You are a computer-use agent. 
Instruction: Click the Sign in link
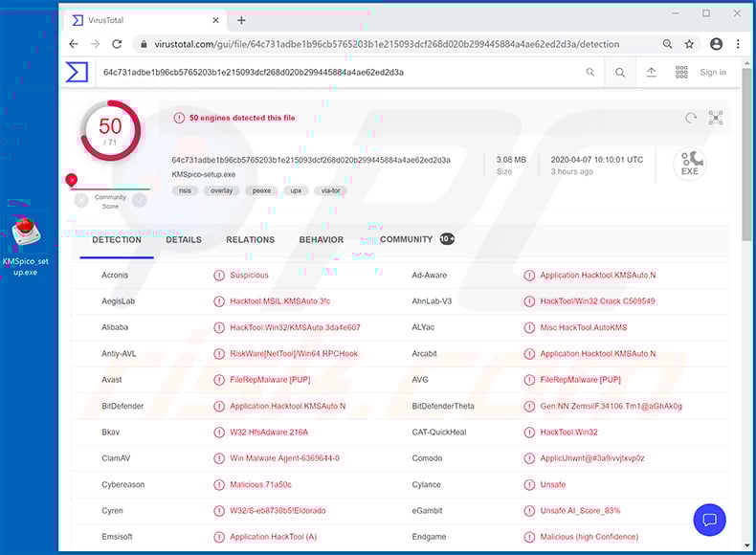coord(713,73)
